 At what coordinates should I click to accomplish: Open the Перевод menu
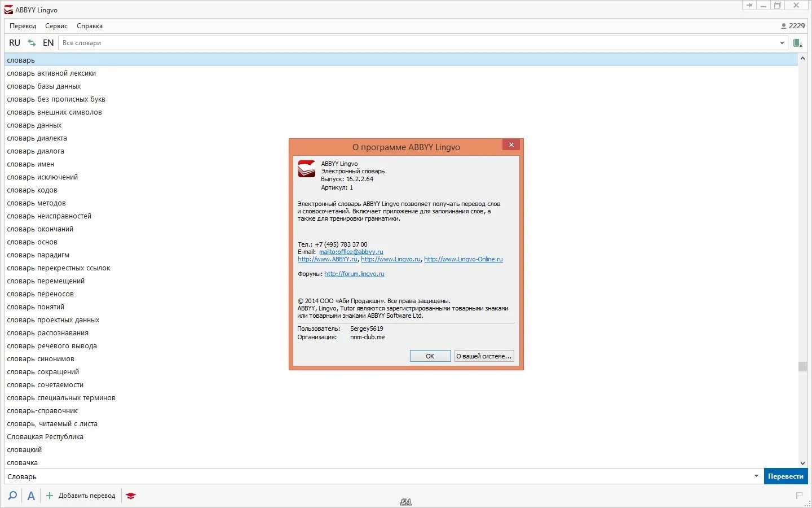(23, 26)
